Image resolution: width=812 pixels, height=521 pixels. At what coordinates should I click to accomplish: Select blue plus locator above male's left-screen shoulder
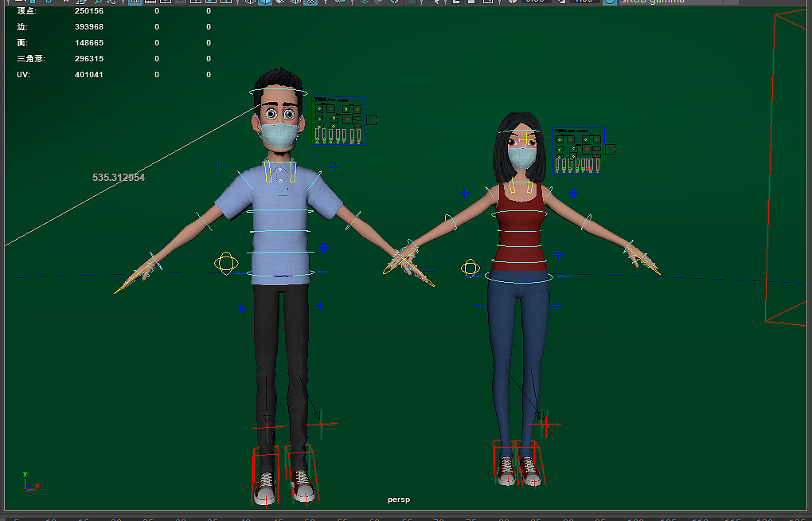tap(222, 166)
